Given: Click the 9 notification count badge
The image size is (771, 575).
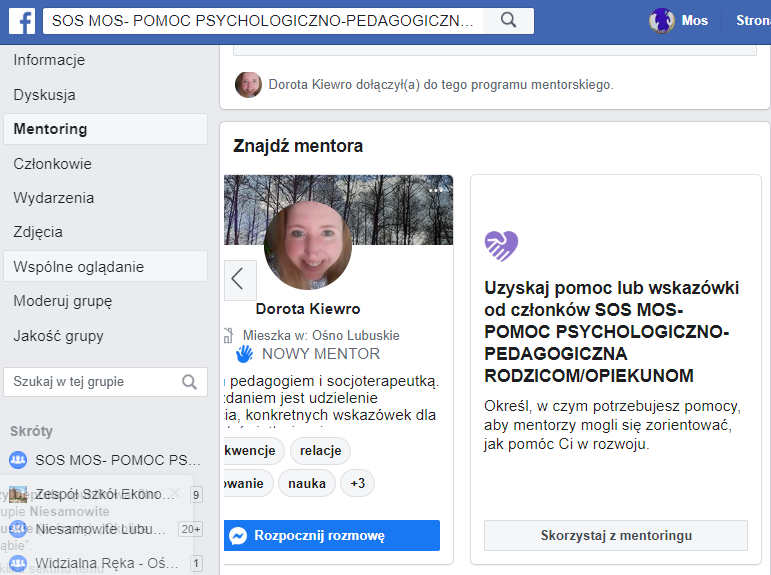Looking at the screenshot, I should click(196, 495).
